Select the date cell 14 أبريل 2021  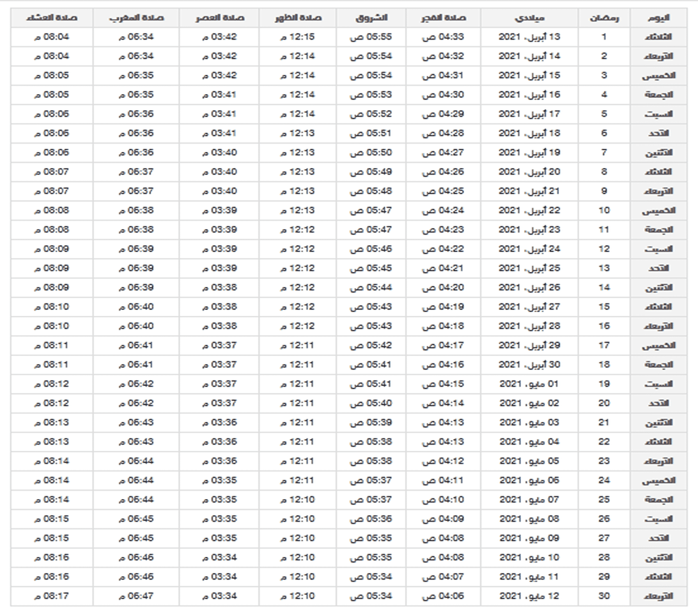pyautogui.click(x=529, y=56)
